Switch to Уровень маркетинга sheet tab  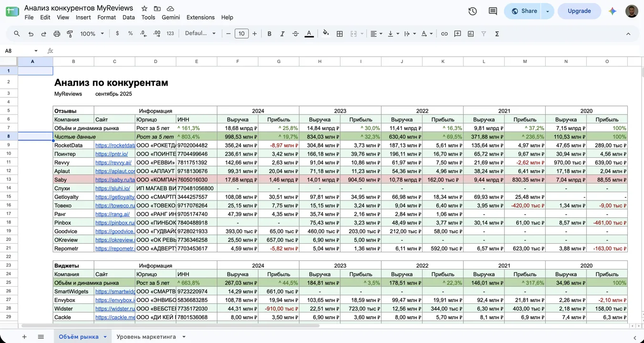coord(151,337)
